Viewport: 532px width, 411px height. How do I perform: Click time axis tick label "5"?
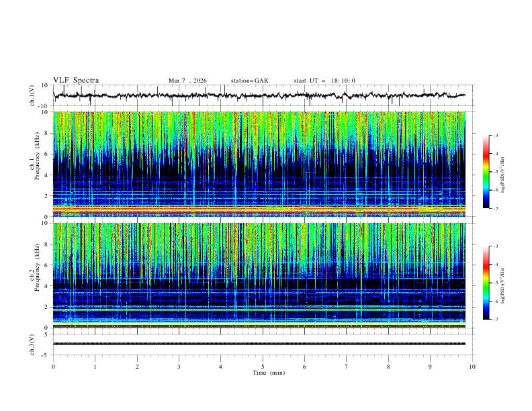263,367
